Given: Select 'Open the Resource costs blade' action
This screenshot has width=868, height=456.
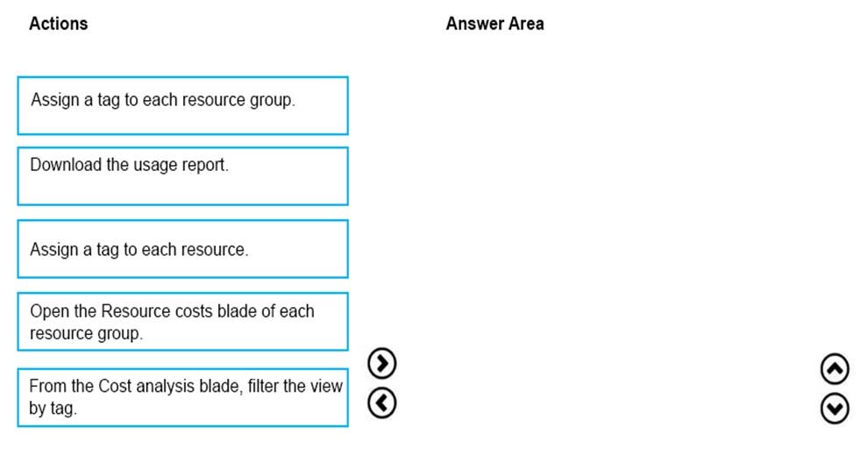Looking at the screenshot, I should [x=182, y=322].
